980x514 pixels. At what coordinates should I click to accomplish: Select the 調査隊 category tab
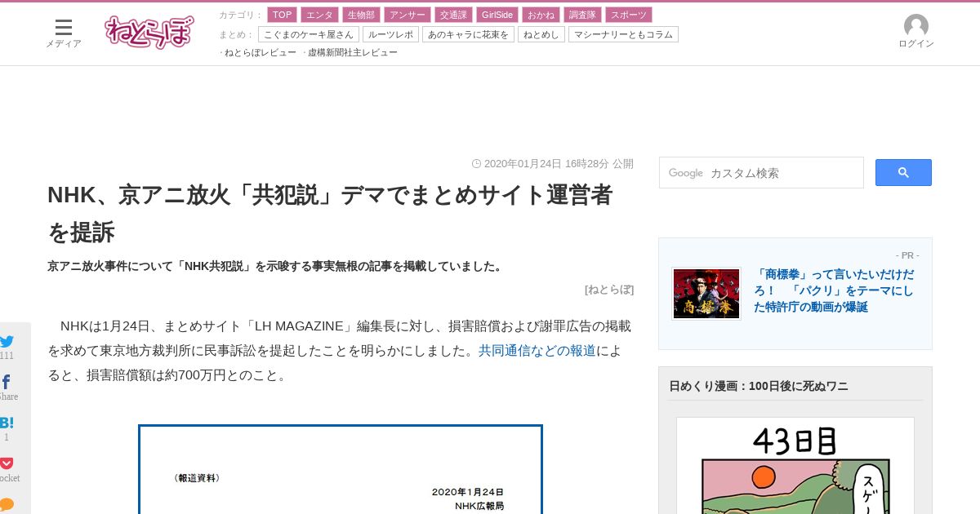point(583,15)
